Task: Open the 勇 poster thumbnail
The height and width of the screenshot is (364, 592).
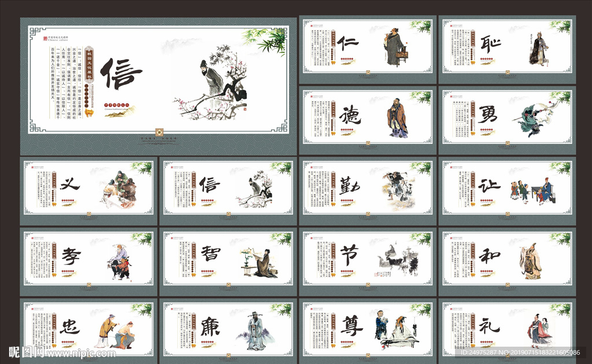Action: 507,120
